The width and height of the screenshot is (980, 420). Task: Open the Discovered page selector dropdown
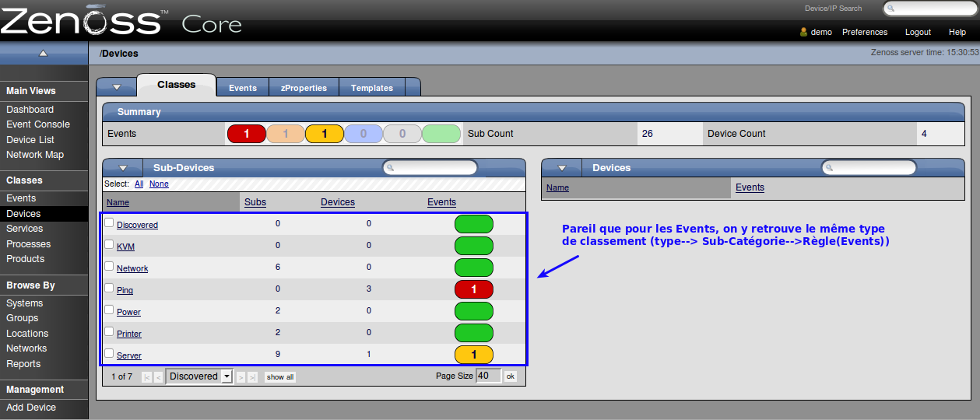pyautogui.click(x=227, y=376)
